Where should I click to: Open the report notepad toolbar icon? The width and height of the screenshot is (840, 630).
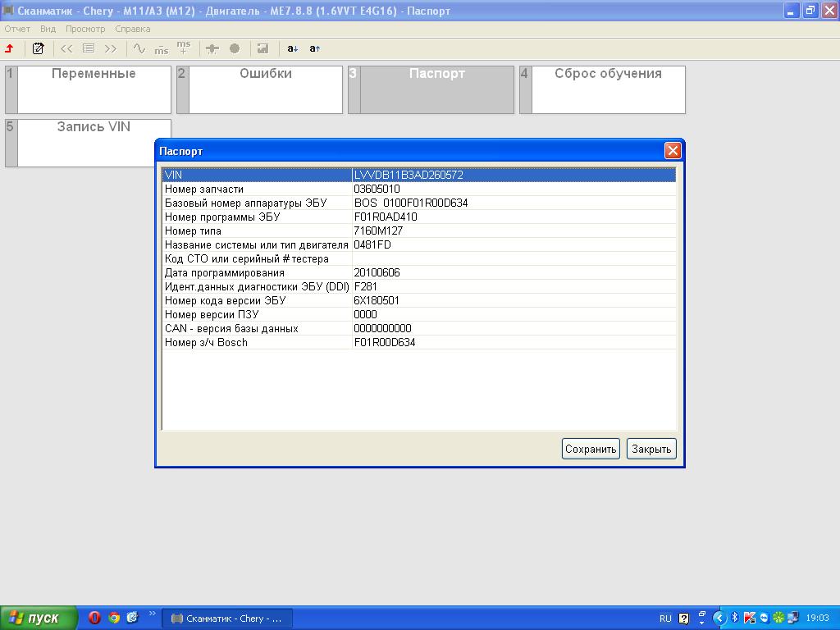coord(38,48)
